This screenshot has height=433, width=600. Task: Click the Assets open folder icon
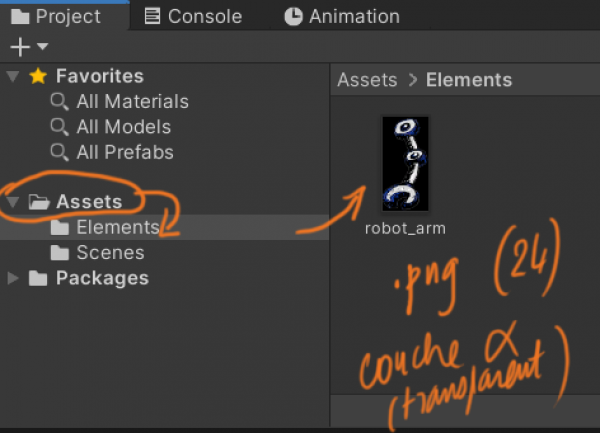click(39, 202)
